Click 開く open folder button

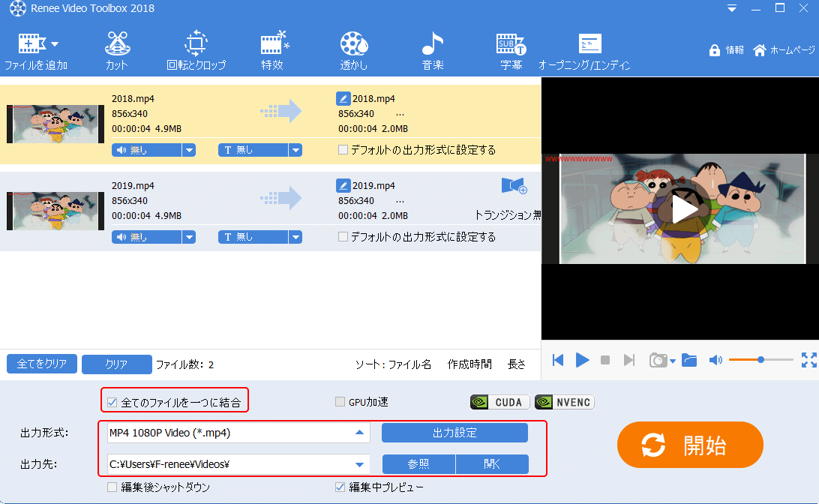[492, 464]
